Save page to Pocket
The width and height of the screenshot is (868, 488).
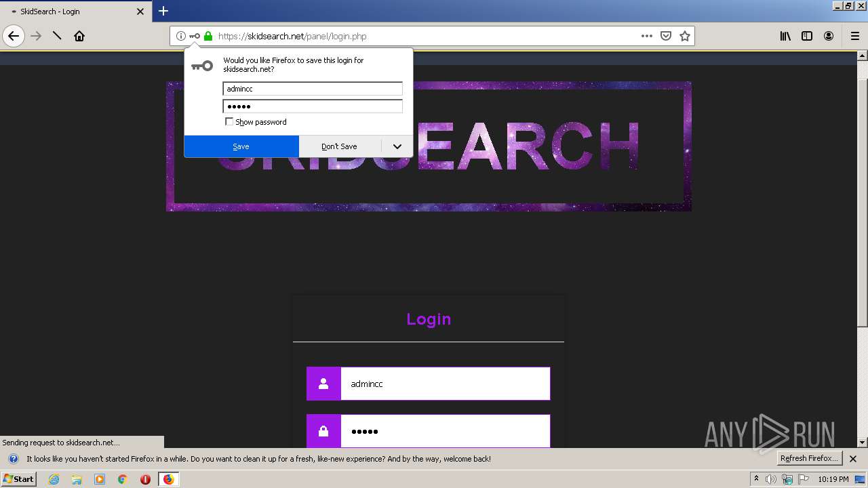coord(666,36)
